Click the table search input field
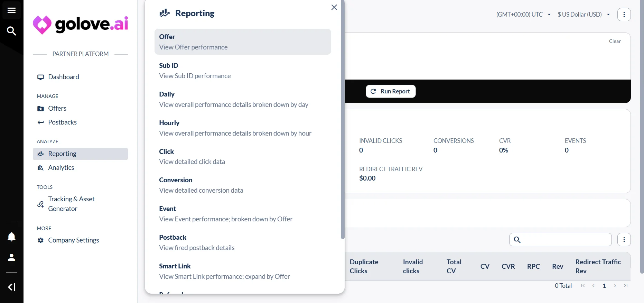Image resolution: width=644 pixels, height=303 pixels. (560, 240)
